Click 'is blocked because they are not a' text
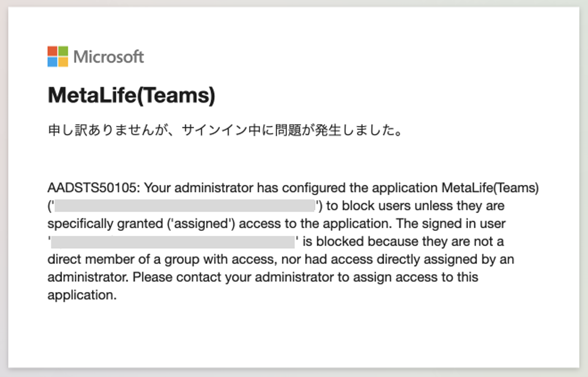 coord(403,242)
